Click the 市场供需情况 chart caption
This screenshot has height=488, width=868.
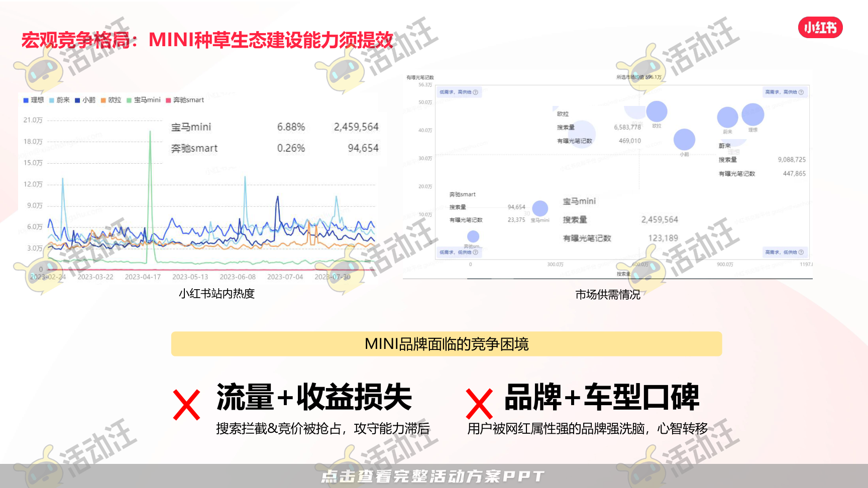(608, 295)
